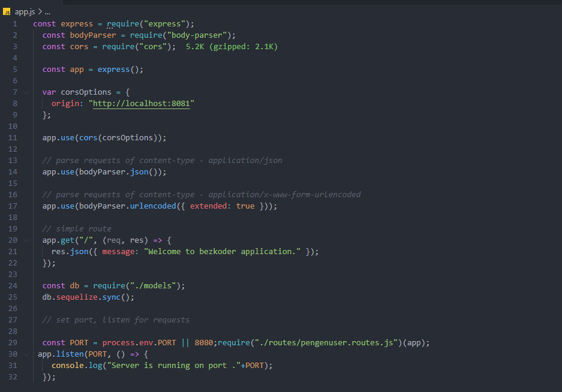Click "./routes/pengenuser.routes.js" string

326,343
